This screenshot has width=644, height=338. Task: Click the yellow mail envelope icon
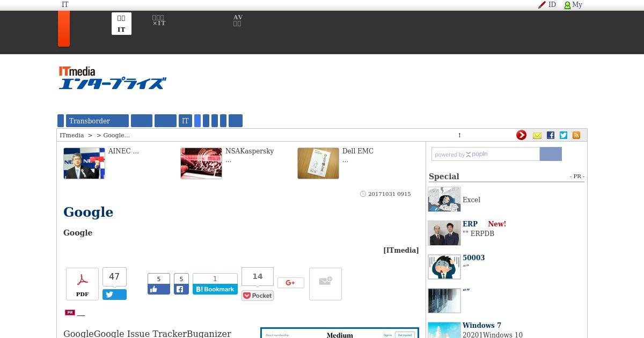coord(537,135)
